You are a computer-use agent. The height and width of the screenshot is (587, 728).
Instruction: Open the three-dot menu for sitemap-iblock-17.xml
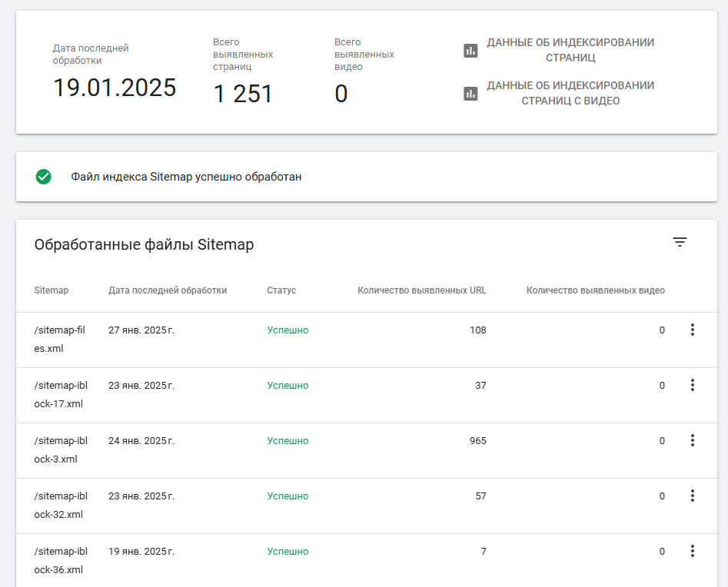pos(692,386)
